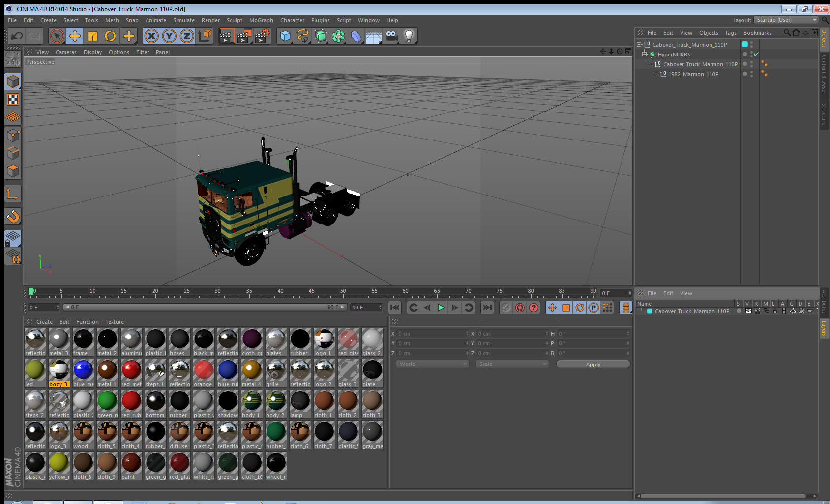The width and height of the screenshot is (830, 504).
Task: Activate the Rotate tool
Action: [110, 36]
